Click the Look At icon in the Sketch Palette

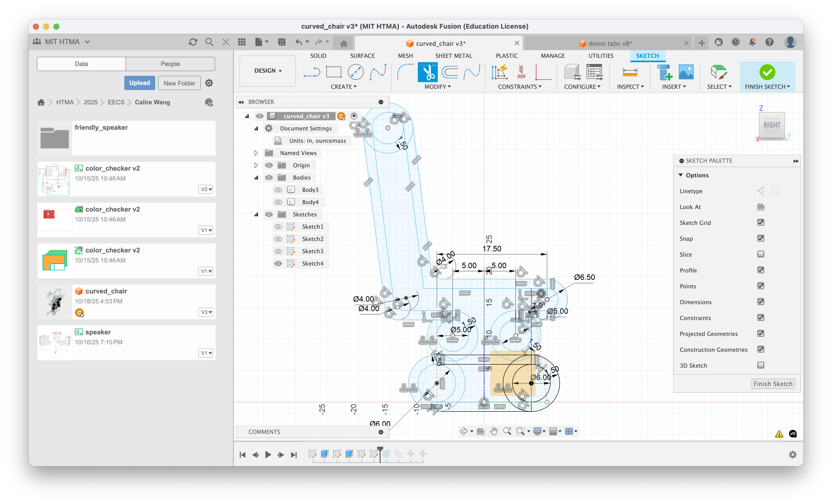[761, 207]
